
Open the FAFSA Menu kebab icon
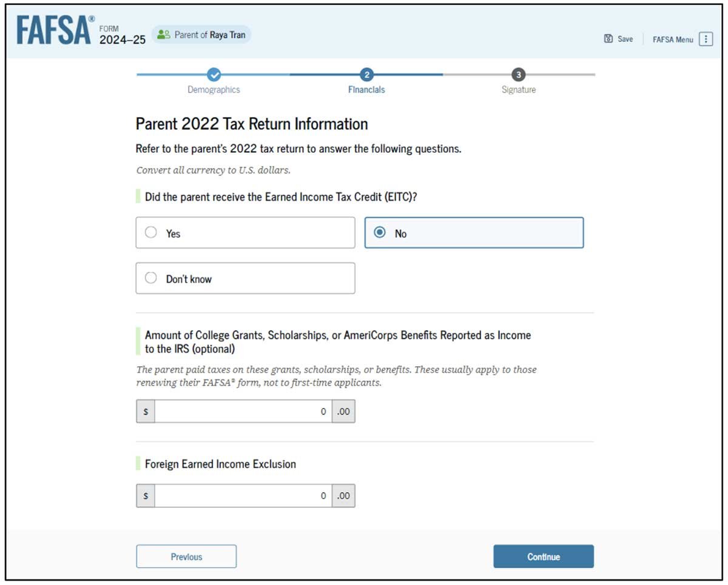pyautogui.click(x=706, y=39)
